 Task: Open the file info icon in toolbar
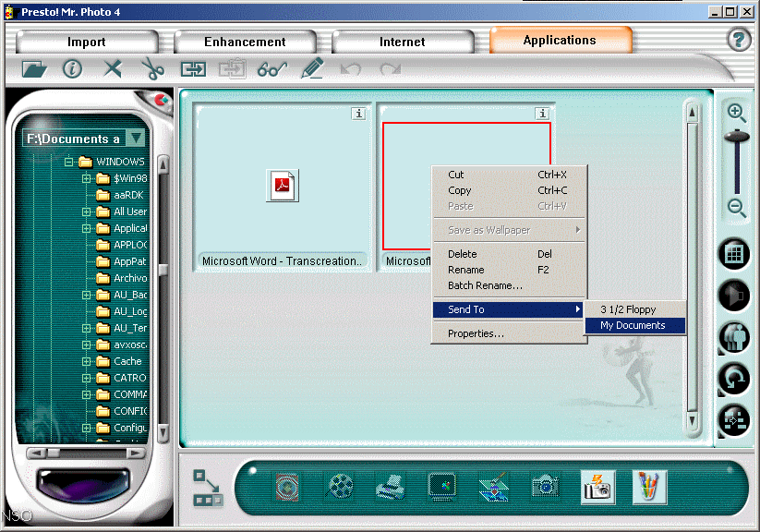pos(72,68)
